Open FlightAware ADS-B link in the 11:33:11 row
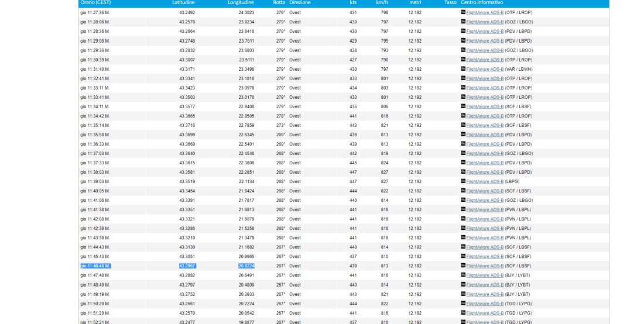 click(485, 88)
